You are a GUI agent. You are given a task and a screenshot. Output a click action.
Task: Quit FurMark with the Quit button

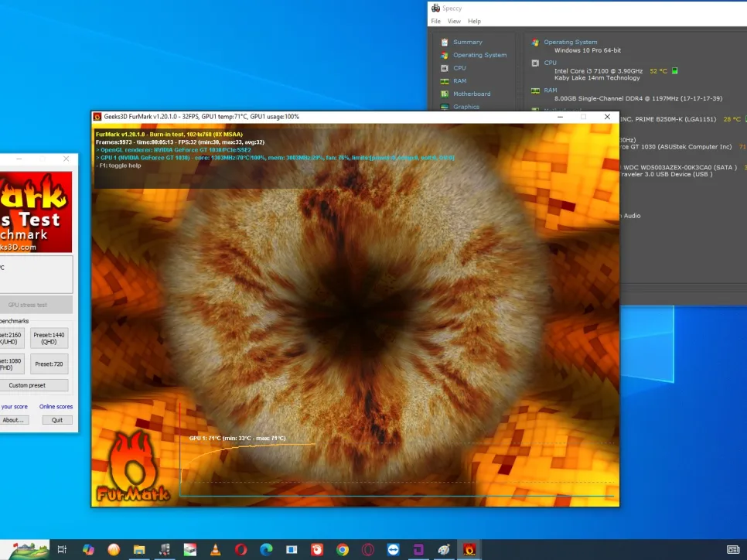pos(57,420)
